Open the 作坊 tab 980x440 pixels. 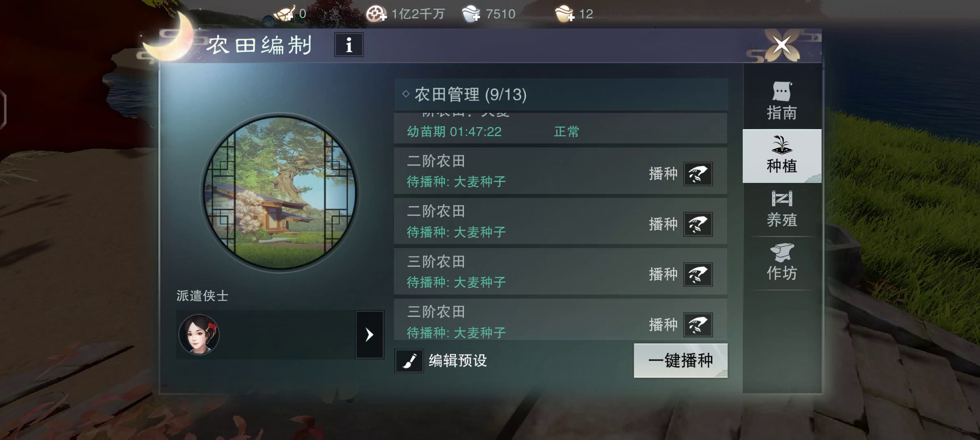[x=782, y=263]
